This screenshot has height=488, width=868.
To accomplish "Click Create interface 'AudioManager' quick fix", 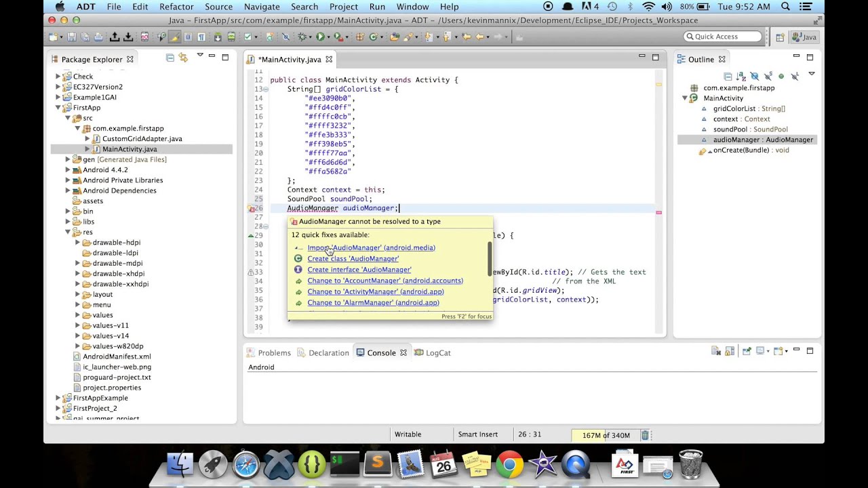I will tap(359, 269).
